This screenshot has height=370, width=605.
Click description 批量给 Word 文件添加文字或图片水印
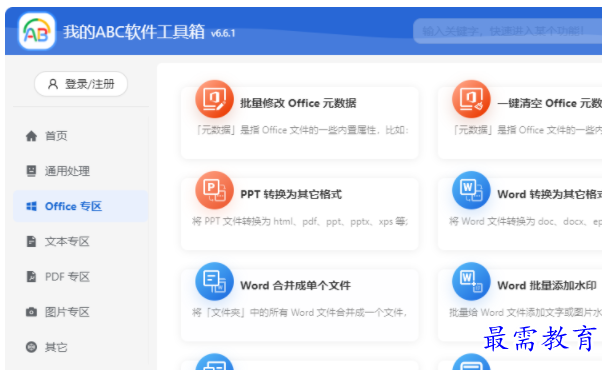[525, 313]
